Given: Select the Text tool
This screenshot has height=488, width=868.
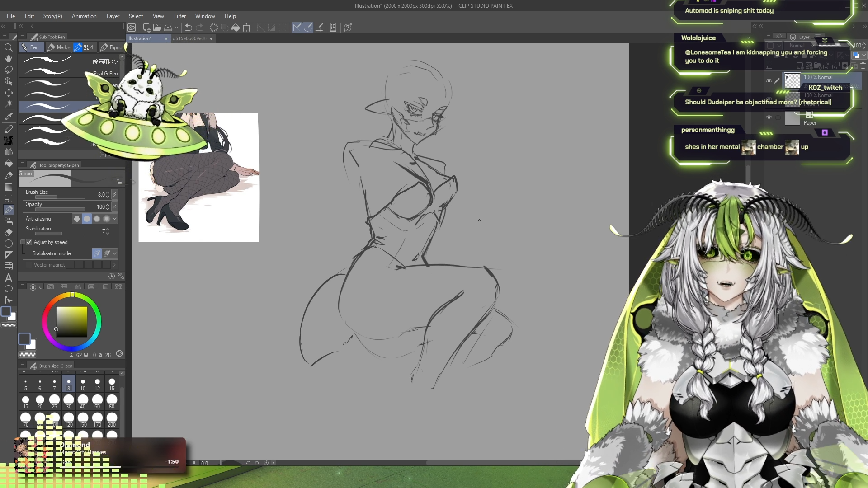Looking at the screenshot, I should (8, 277).
